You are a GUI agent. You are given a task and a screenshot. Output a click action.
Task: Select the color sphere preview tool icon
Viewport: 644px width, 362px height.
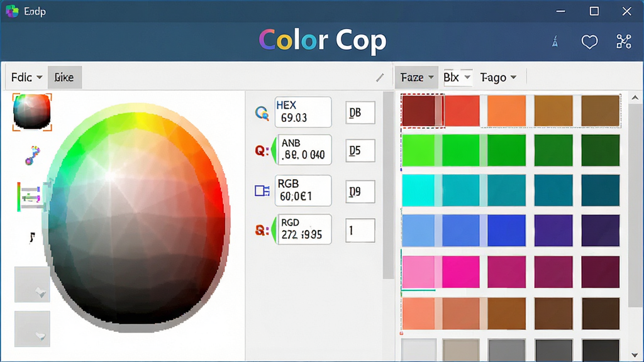(x=32, y=112)
